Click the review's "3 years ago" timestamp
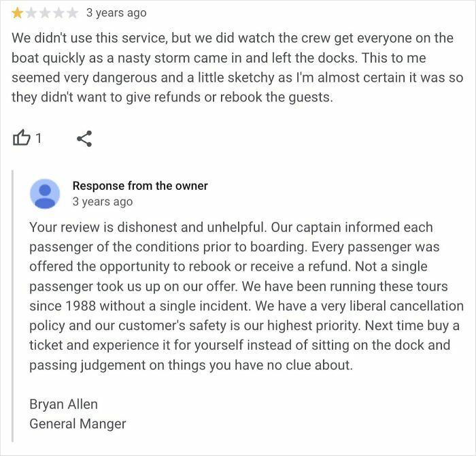 coord(116,13)
